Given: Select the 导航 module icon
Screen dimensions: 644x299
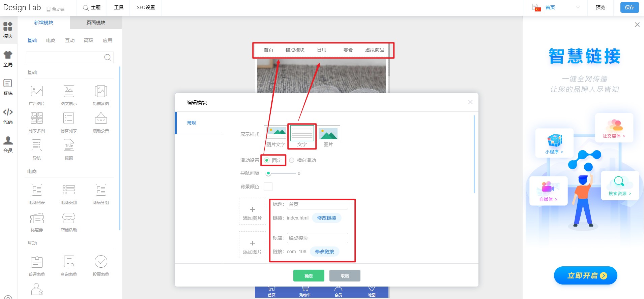Looking at the screenshot, I should (x=37, y=145).
